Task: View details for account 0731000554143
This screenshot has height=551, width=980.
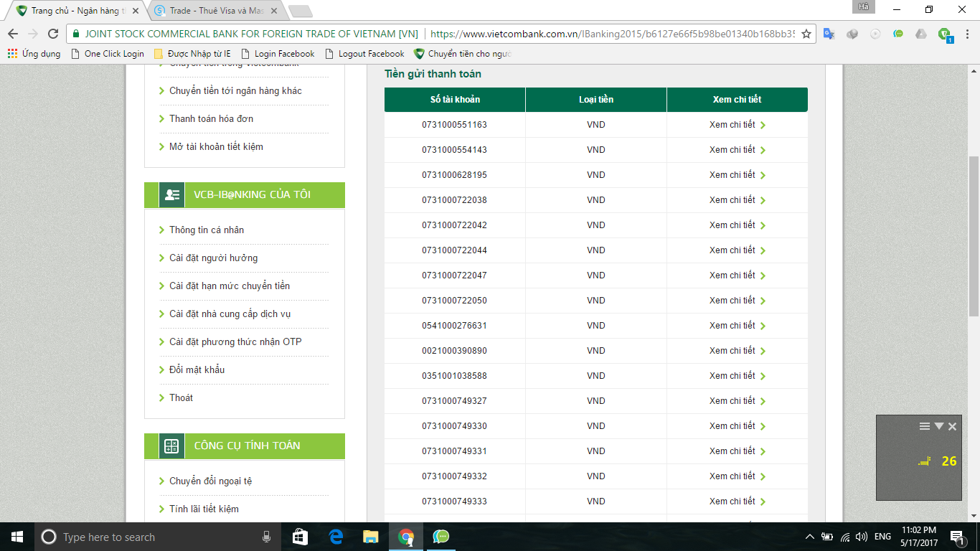Action: coord(738,150)
